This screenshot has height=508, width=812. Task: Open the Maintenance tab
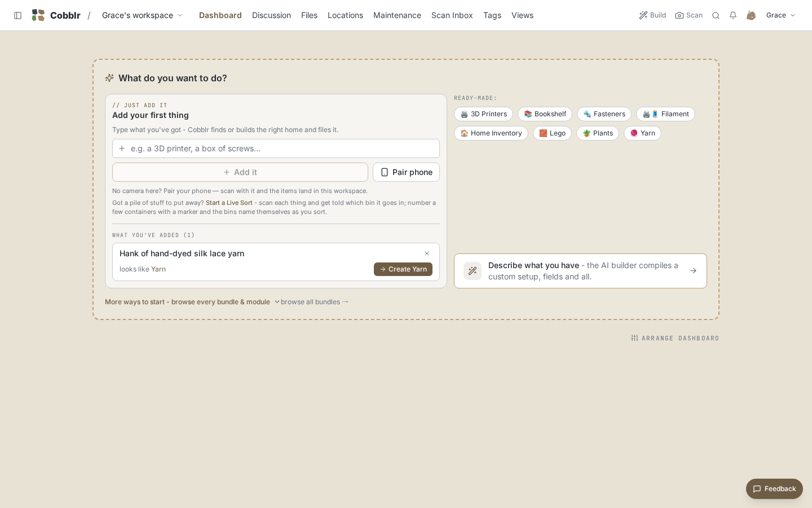(x=397, y=15)
